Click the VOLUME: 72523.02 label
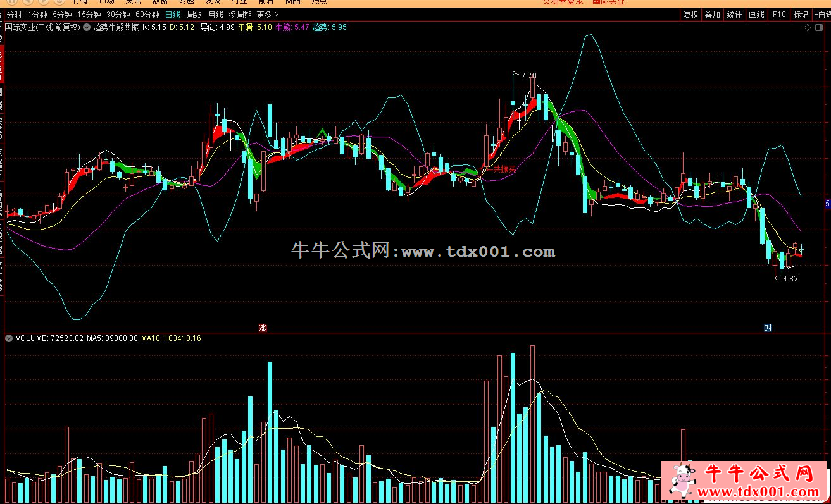 pyautogui.click(x=49, y=338)
